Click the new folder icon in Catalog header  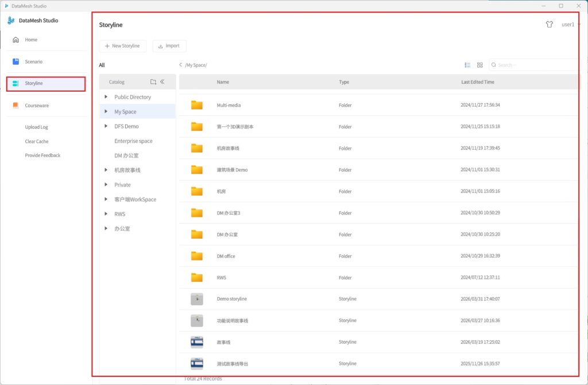tap(153, 82)
